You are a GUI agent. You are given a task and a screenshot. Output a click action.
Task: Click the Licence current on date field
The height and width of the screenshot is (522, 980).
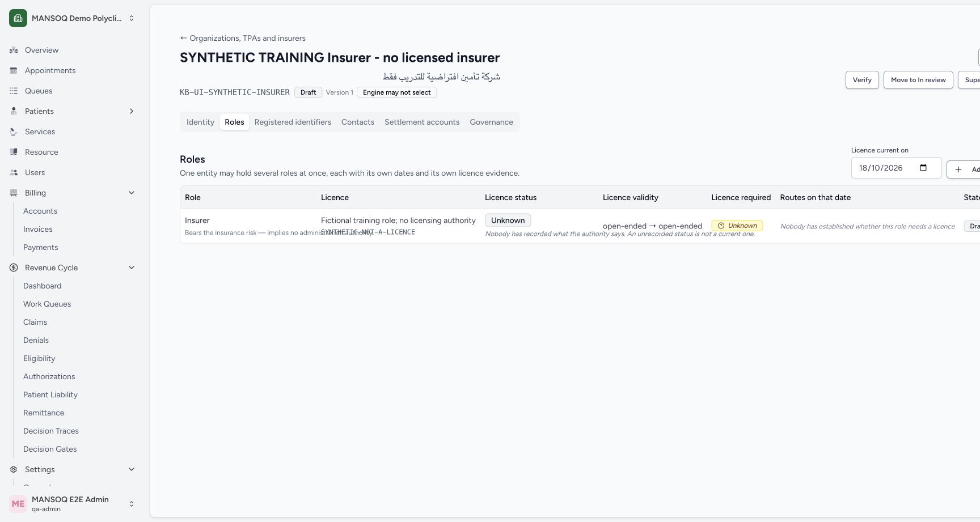pos(896,168)
